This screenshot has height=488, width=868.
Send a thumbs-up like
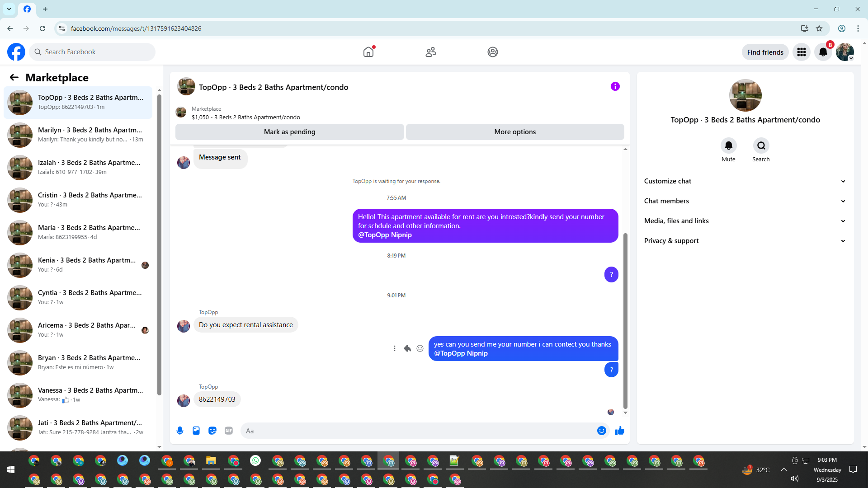620,431
